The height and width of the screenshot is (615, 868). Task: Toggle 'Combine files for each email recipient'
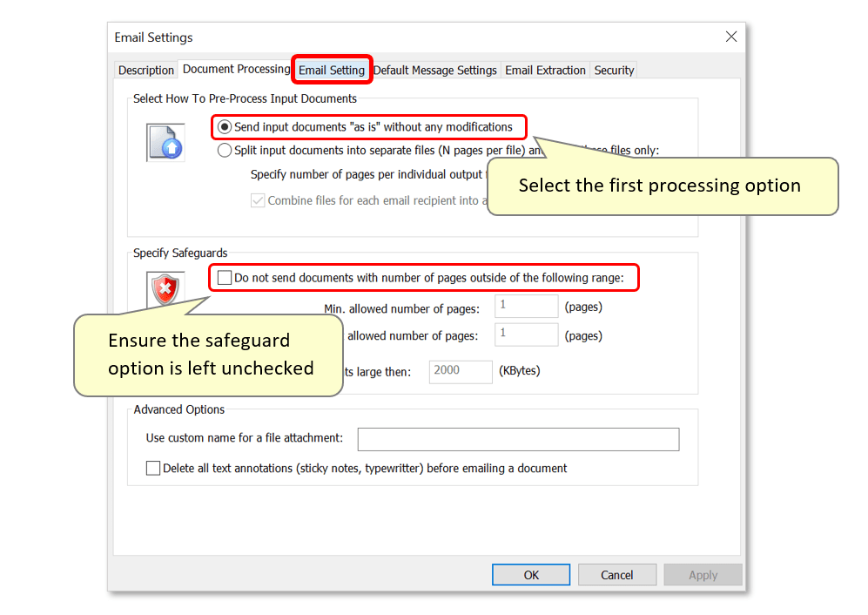pos(258,200)
